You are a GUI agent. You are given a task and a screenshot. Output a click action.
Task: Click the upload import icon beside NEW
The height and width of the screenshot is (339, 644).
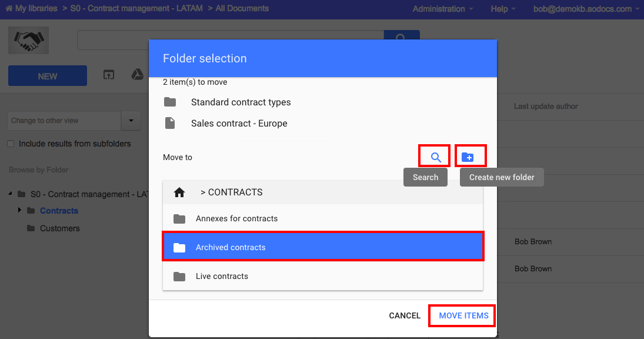(108, 75)
